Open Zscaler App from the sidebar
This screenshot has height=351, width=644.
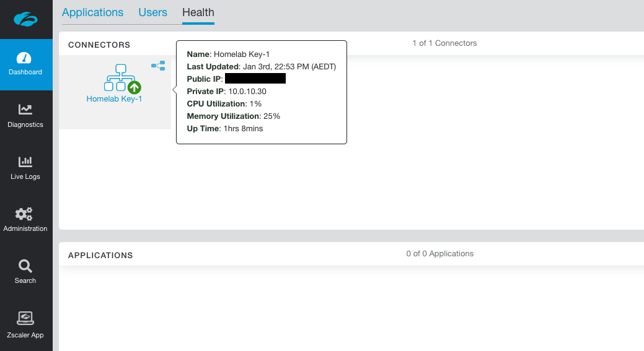pos(25,318)
